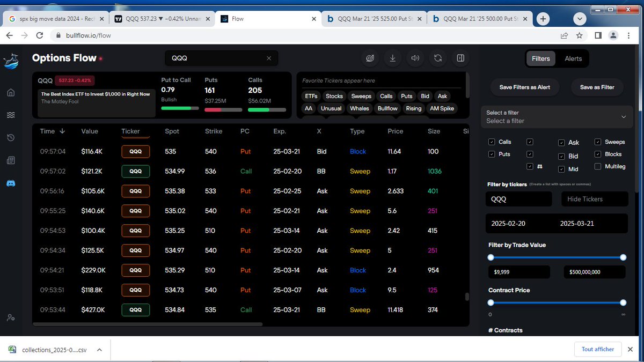The width and height of the screenshot is (644, 362).
Task: Enable the Multileg filter checkbox
Action: 598,166
